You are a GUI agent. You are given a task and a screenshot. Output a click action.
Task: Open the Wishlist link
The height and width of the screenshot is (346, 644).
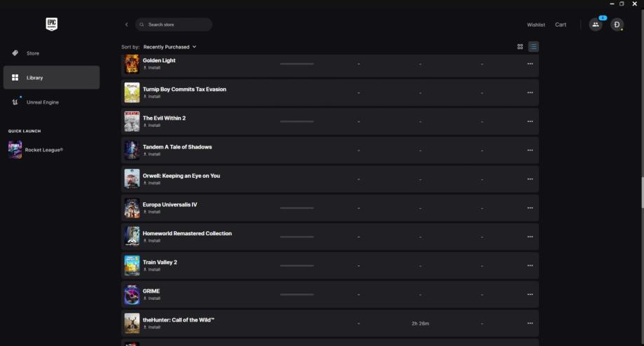pyautogui.click(x=536, y=25)
